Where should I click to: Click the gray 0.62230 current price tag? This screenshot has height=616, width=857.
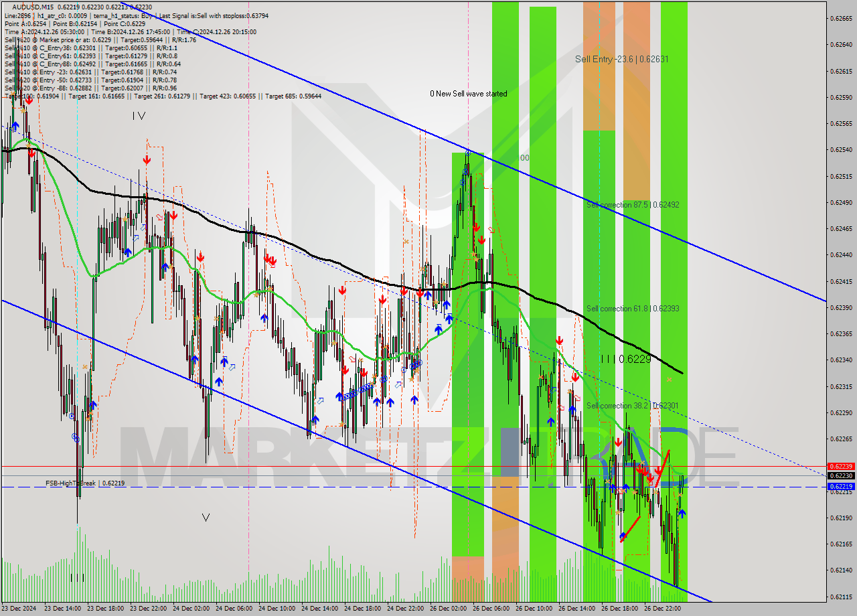click(840, 475)
